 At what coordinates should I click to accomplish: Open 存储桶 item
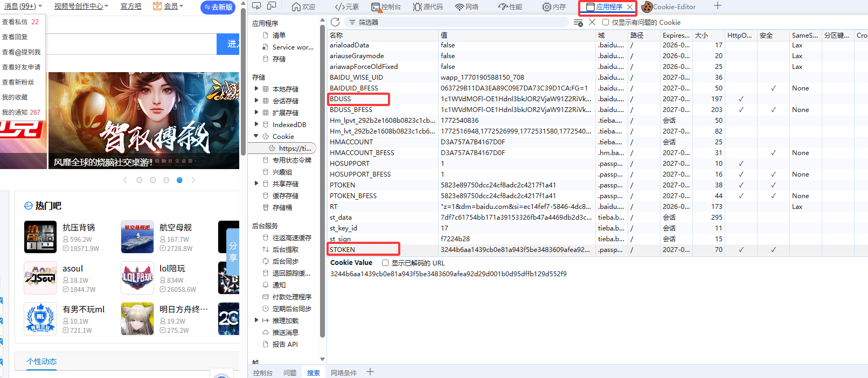coord(282,207)
